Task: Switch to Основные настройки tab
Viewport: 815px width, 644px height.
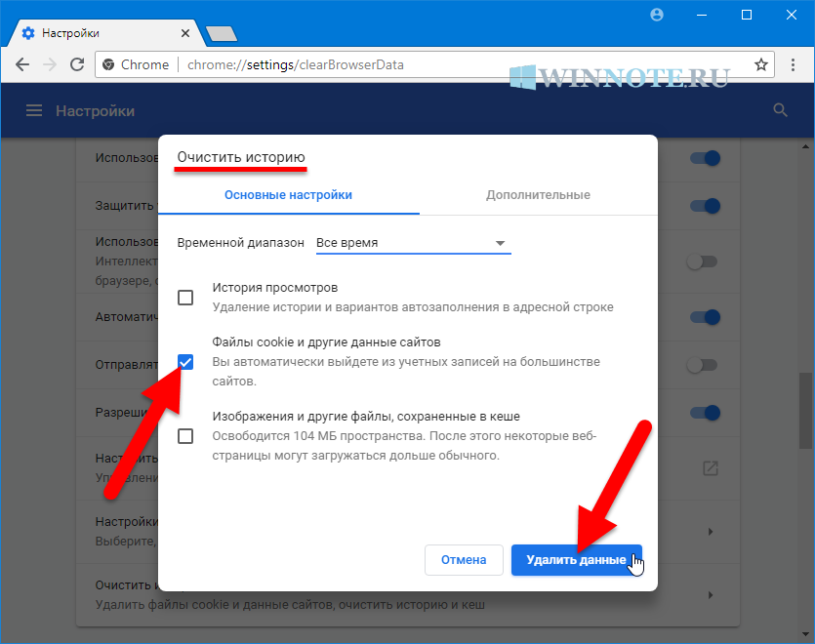Action: pos(289,195)
